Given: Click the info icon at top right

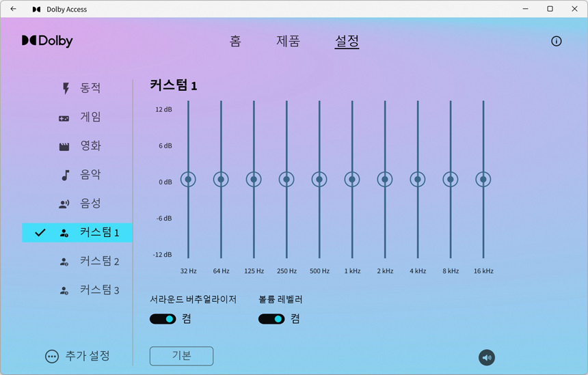Looking at the screenshot, I should (x=556, y=41).
